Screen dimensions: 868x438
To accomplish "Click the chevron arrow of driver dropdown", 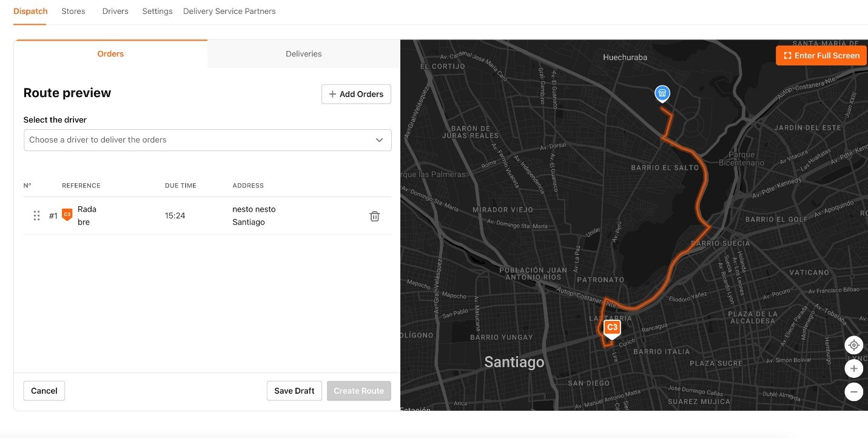I will point(379,140).
